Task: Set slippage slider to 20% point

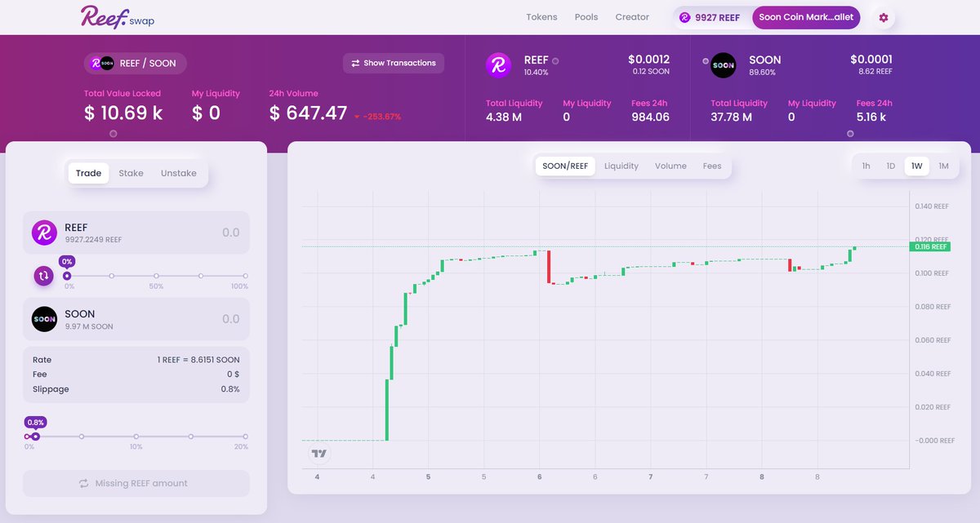Action: 245,437
